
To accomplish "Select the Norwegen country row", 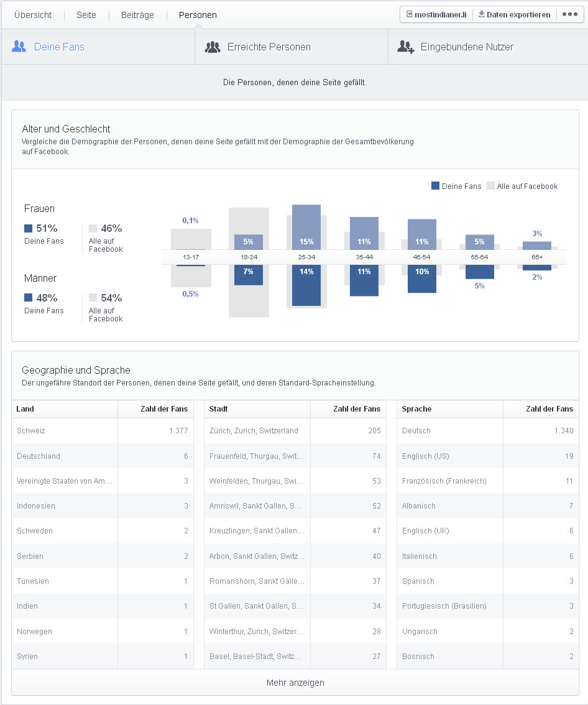I will click(x=103, y=631).
